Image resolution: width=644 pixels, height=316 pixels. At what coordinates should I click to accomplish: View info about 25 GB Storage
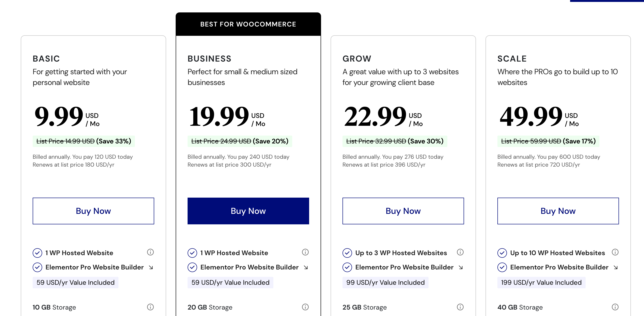(460, 307)
